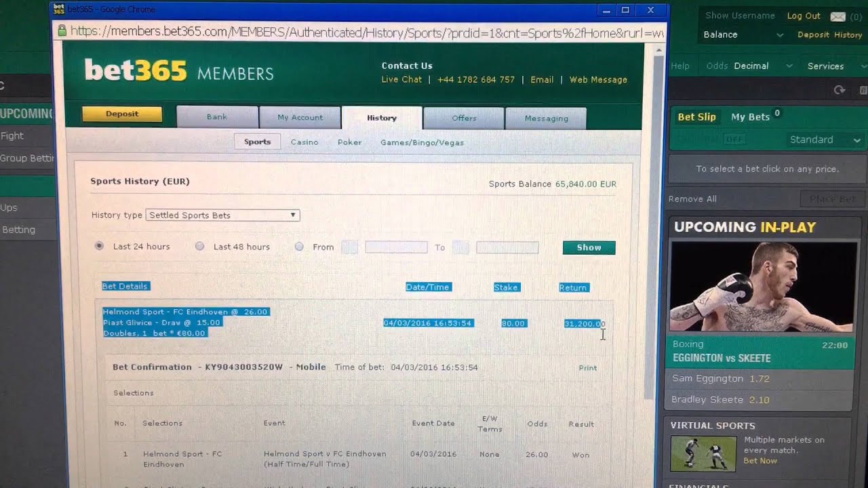Select the Poker history sub-tab
This screenshot has height=488, width=868.
tap(349, 142)
